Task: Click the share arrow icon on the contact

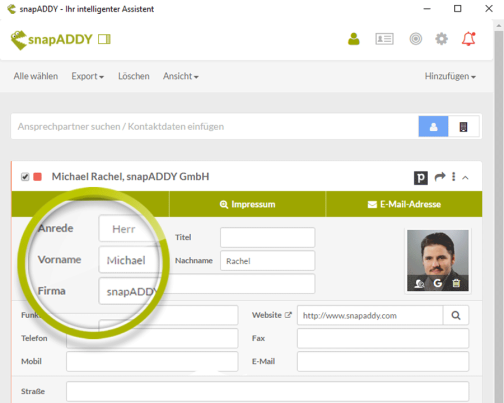Action: pyautogui.click(x=440, y=177)
